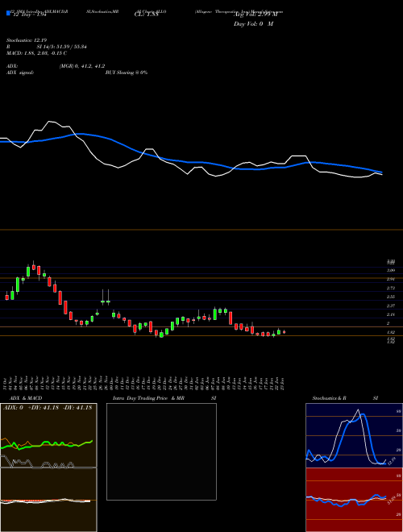Click the 'ADX: 0 +DY: 41.18 -DY: 41.18' header
Viewport: 403px width, 532px height.
coord(48,408)
